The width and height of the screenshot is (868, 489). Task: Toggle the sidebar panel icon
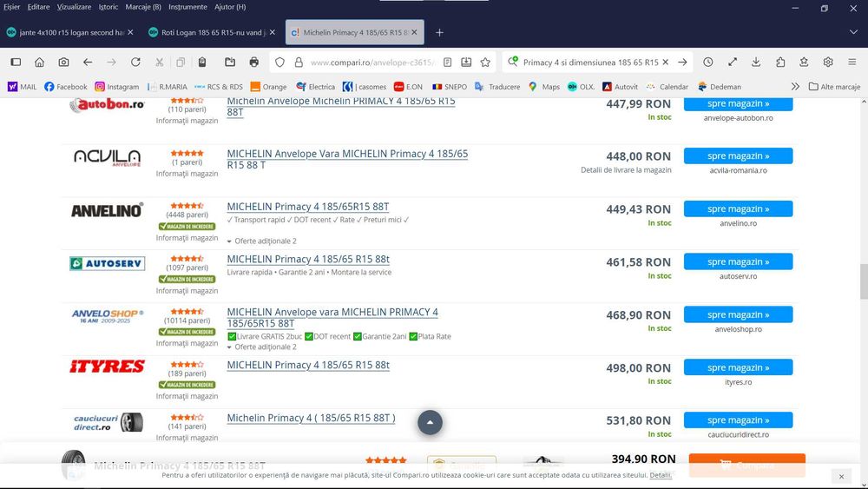16,62
